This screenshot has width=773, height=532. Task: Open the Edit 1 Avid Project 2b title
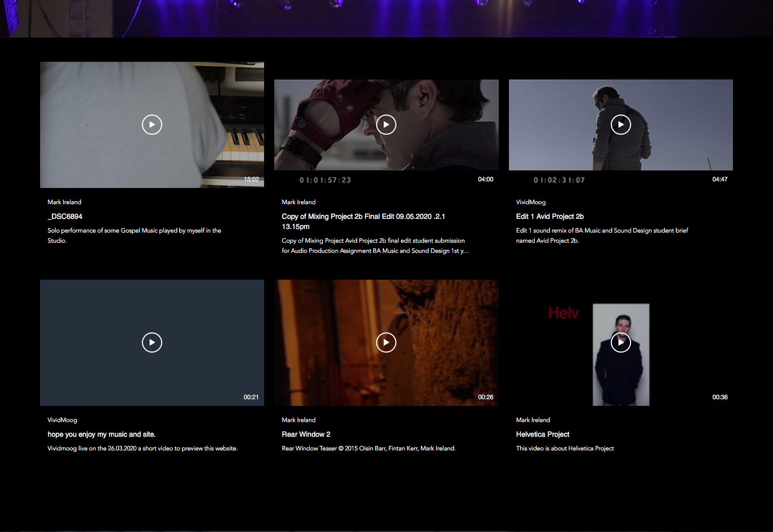point(550,216)
